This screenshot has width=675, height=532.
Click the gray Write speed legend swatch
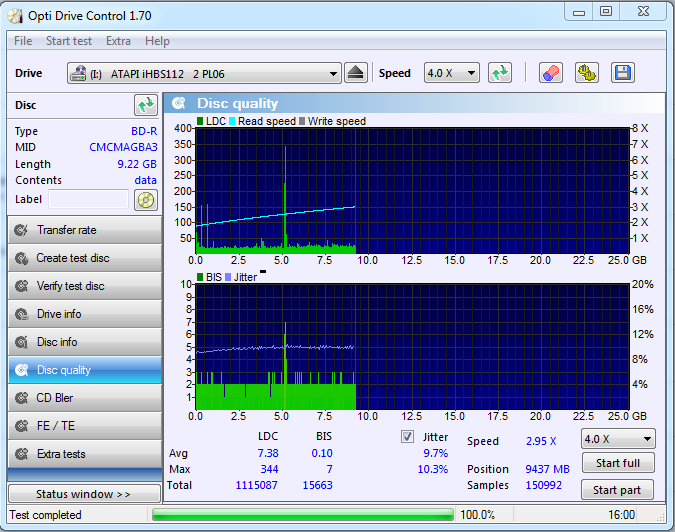(302, 121)
